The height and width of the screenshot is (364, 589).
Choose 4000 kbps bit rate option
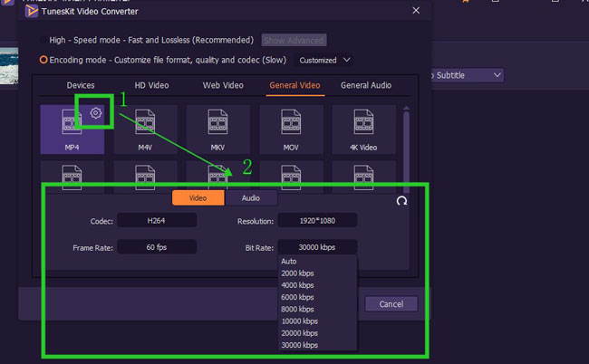[317, 285]
